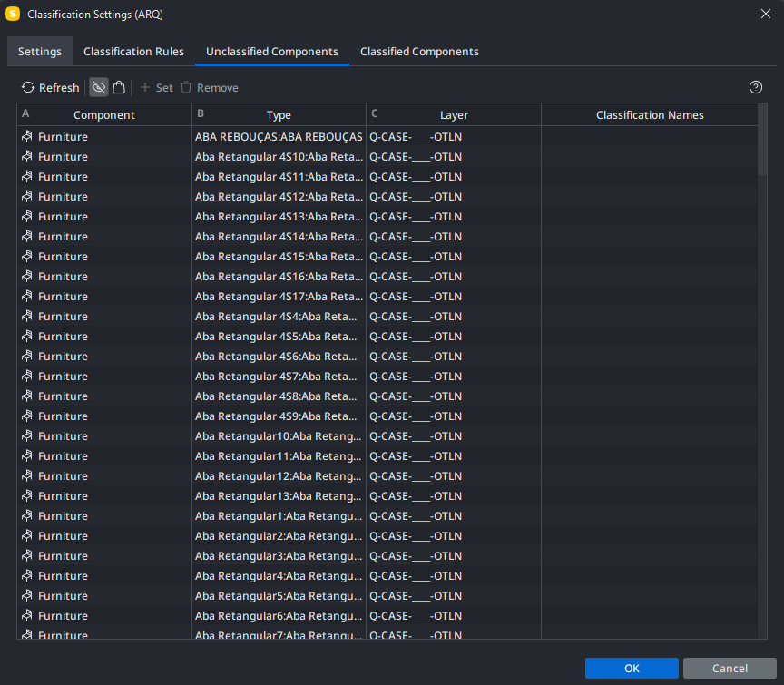This screenshot has width=784, height=685.
Task: Sort by the Component column header
Action: pos(104,115)
